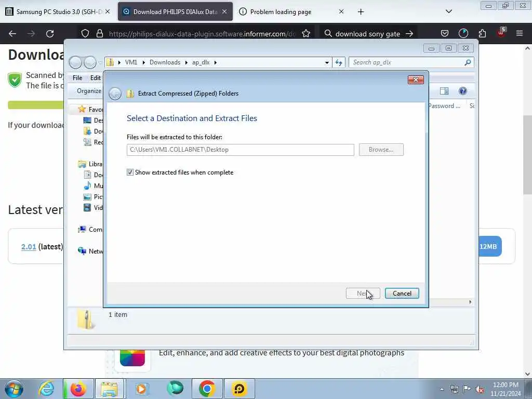Image resolution: width=532 pixels, height=399 pixels.
Task: Click the Explorer search magnifier icon
Action: (x=468, y=62)
